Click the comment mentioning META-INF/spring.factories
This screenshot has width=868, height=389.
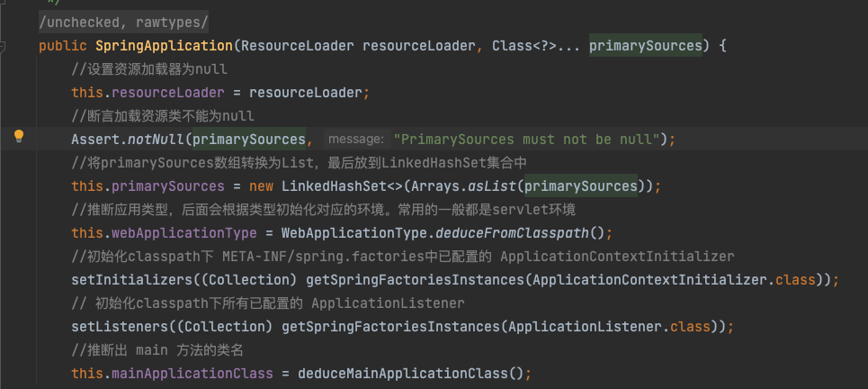pos(403,257)
